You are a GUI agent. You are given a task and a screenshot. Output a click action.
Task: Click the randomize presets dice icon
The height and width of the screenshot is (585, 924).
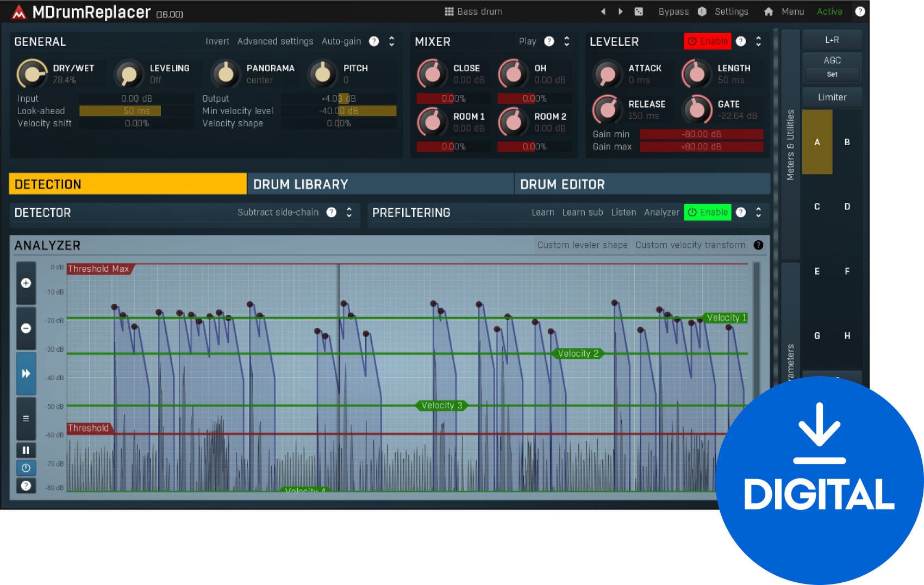639,11
